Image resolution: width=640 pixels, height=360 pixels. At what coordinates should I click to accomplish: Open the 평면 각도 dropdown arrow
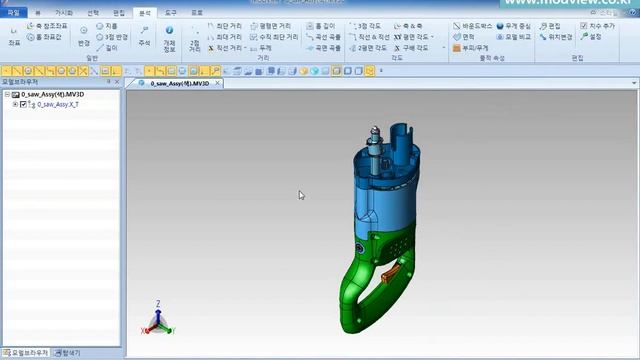pos(432,37)
